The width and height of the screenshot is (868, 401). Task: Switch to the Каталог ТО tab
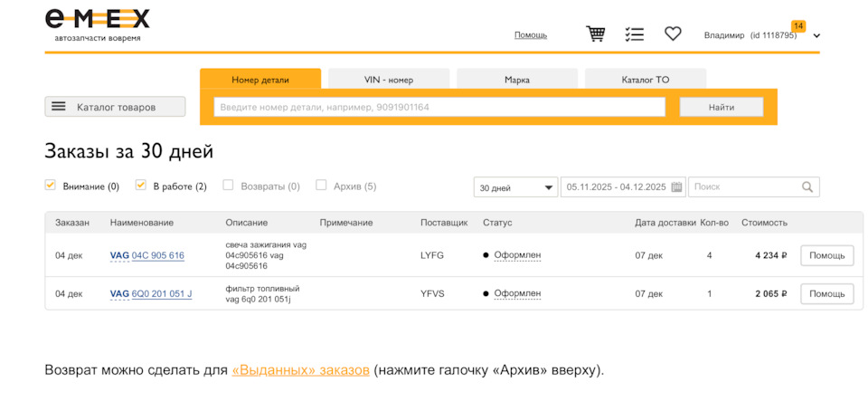(x=646, y=79)
